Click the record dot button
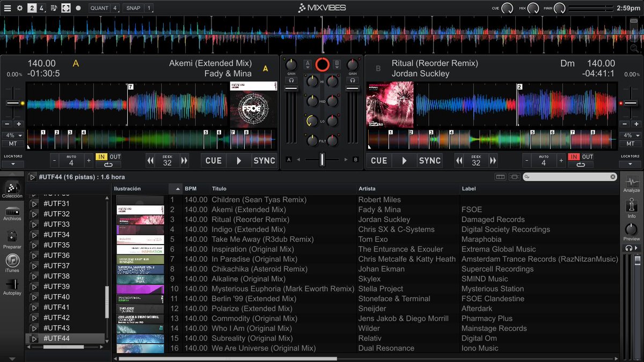 78,8
